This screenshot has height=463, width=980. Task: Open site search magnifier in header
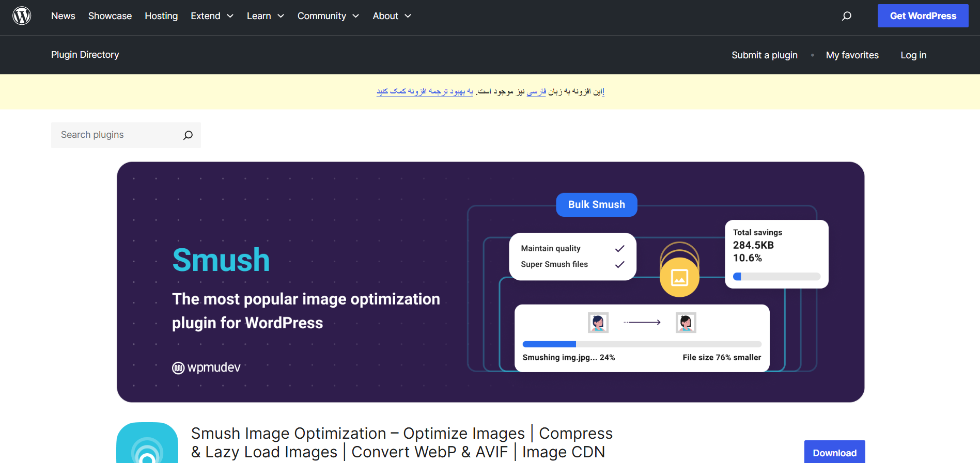[x=846, y=16]
